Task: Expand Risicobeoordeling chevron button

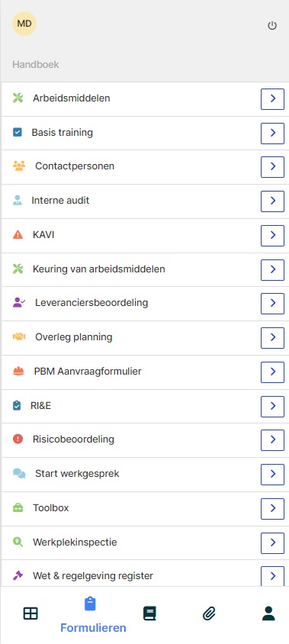Action: [272, 440]
